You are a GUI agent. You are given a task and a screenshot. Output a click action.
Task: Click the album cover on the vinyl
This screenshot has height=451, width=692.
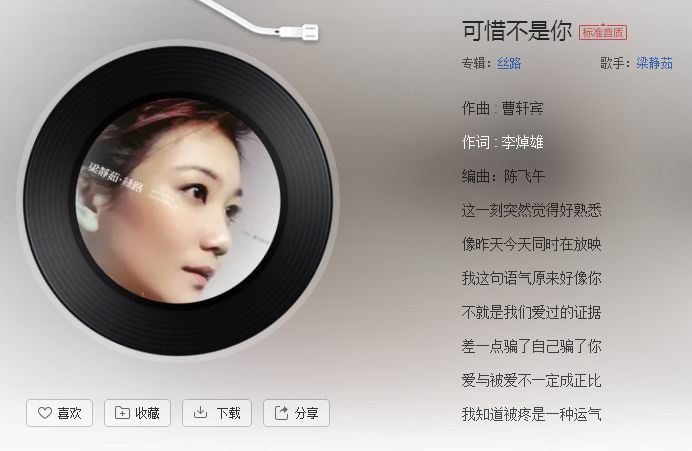pos(178,201)
